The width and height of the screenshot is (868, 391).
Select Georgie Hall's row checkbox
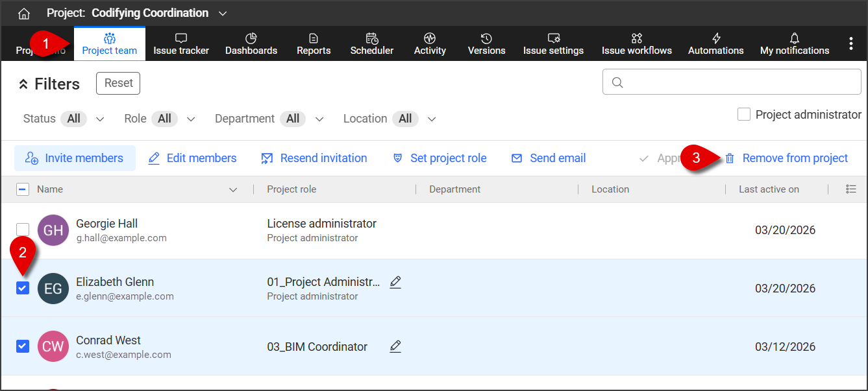(23, 229)
